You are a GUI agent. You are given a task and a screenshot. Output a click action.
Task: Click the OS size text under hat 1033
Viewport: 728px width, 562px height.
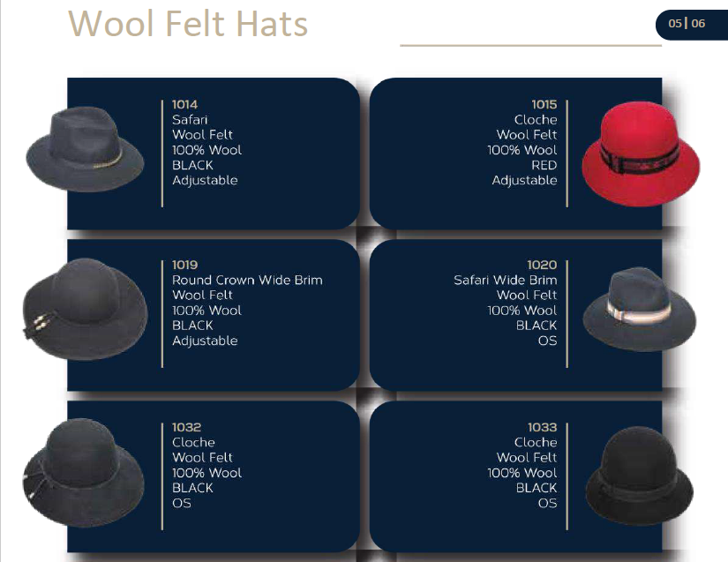click(547, 503)
